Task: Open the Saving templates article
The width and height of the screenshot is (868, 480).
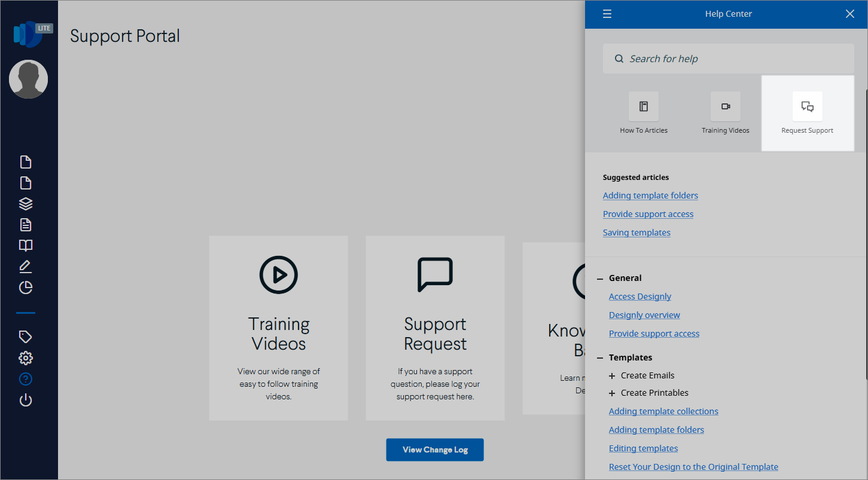Action: (636, 233)
